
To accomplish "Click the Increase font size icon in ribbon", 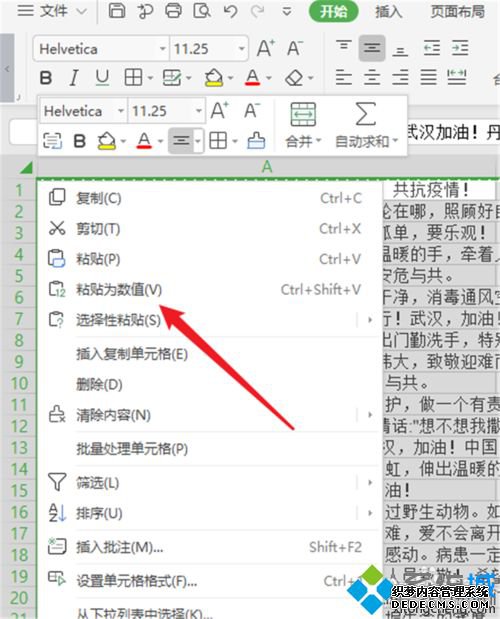I will tap(266, 49).
